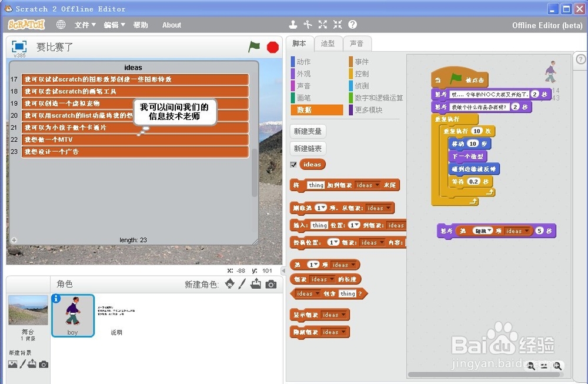This screenshot has width=588, height=384.
Task: Zoom in scripts with the plus magnifier
Action: (557, 366)
